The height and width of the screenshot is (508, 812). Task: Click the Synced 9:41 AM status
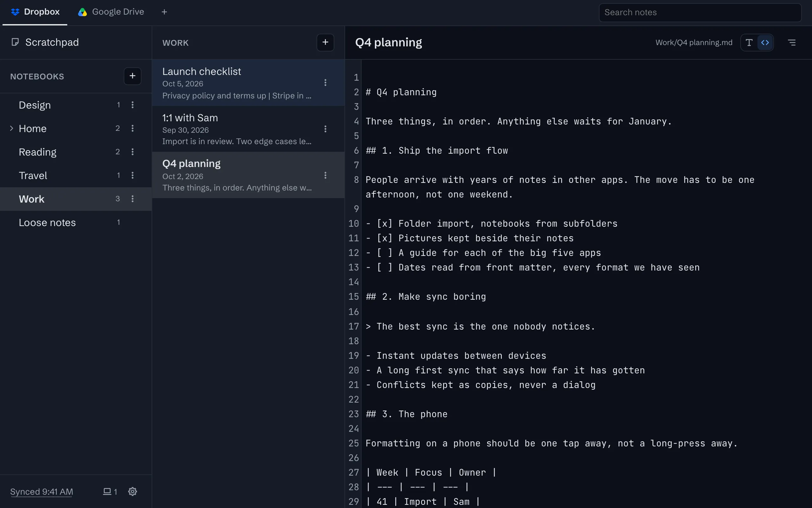[x=42, y=491]
